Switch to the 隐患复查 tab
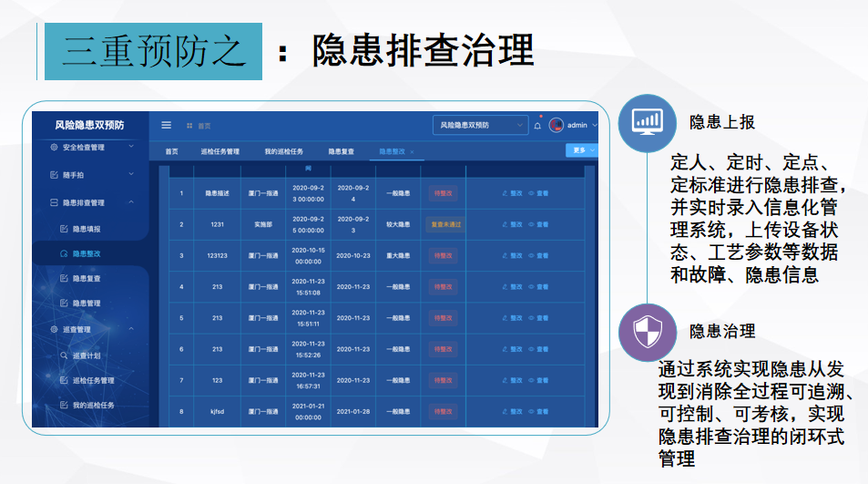The height and width of the screenshot is (484, 868). [342, 151]
